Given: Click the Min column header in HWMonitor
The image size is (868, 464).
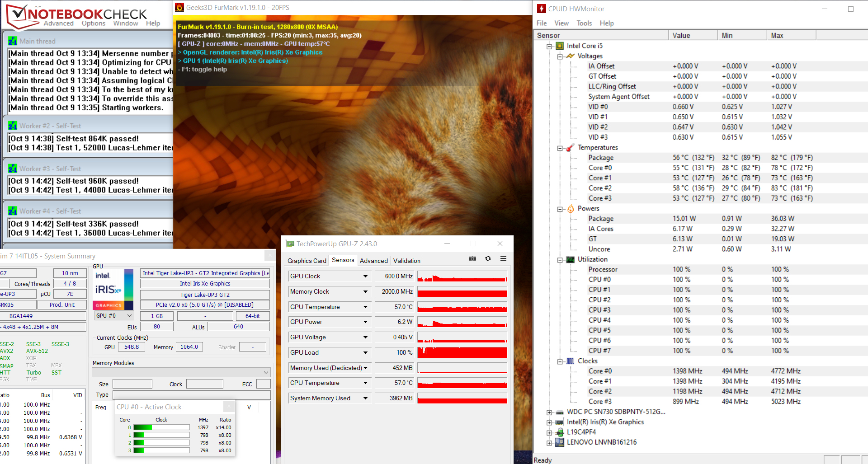Looking at the screenshot, I should point(742,35).
